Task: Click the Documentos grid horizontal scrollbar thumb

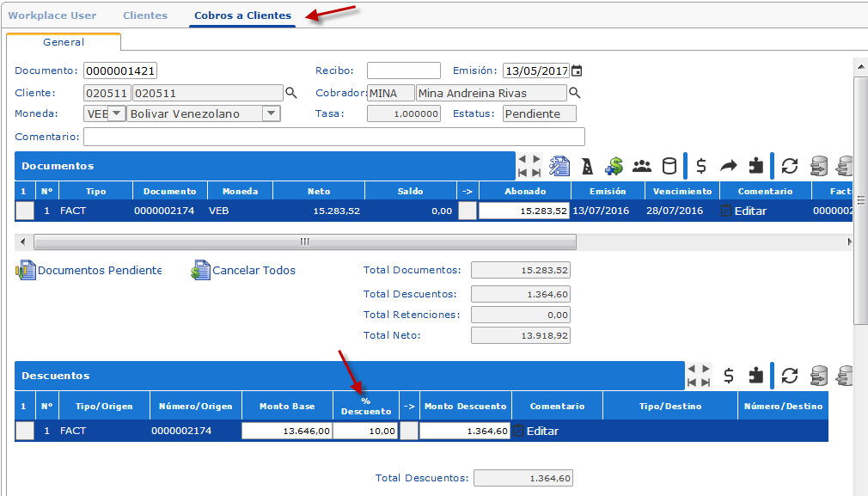Action: click(304, 242)
